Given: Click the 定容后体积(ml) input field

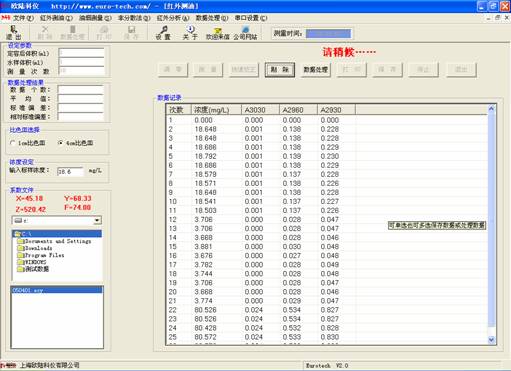Looking at the screenshot, I should pyautogui.click(x=81, y=53).
